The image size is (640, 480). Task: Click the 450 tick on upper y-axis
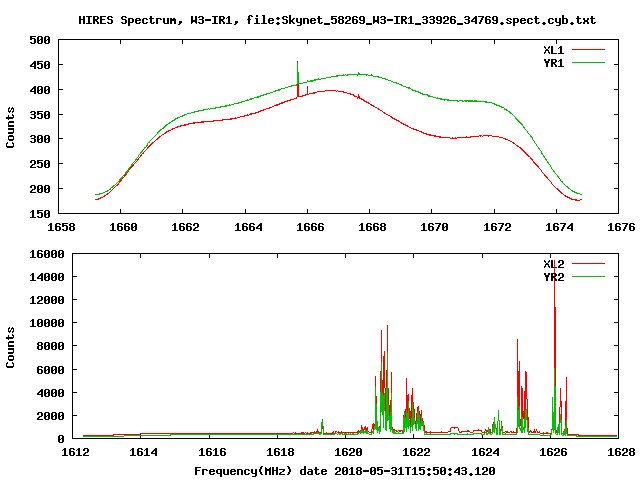point(40,65)
